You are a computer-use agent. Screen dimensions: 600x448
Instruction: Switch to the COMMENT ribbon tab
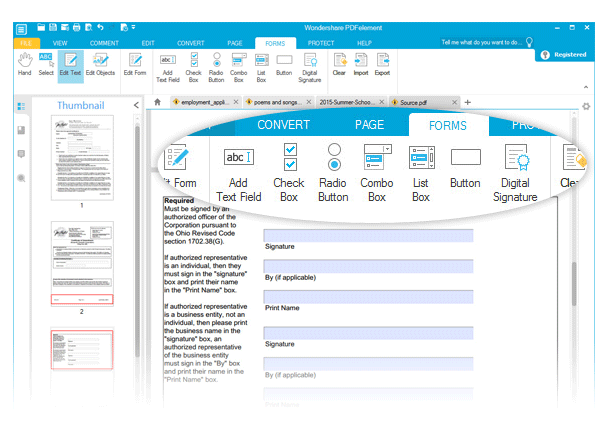[x=104, y=43]
